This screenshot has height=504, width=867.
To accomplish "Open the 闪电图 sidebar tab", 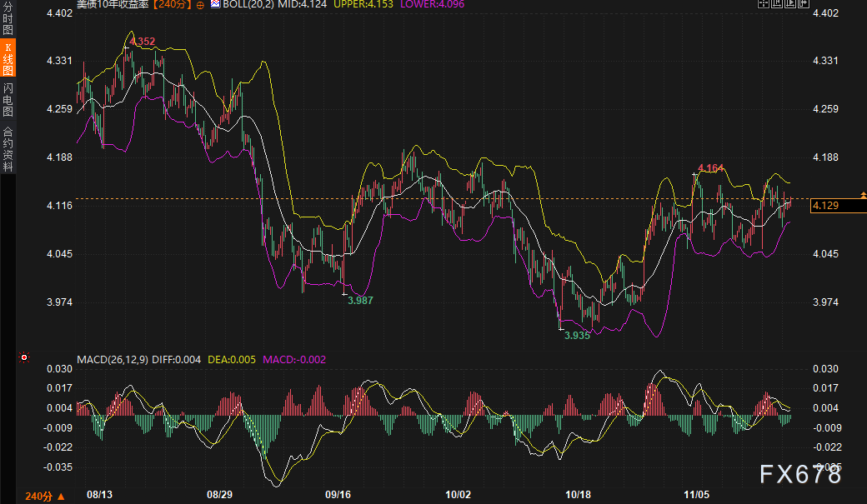I will [x=8, y=99].
